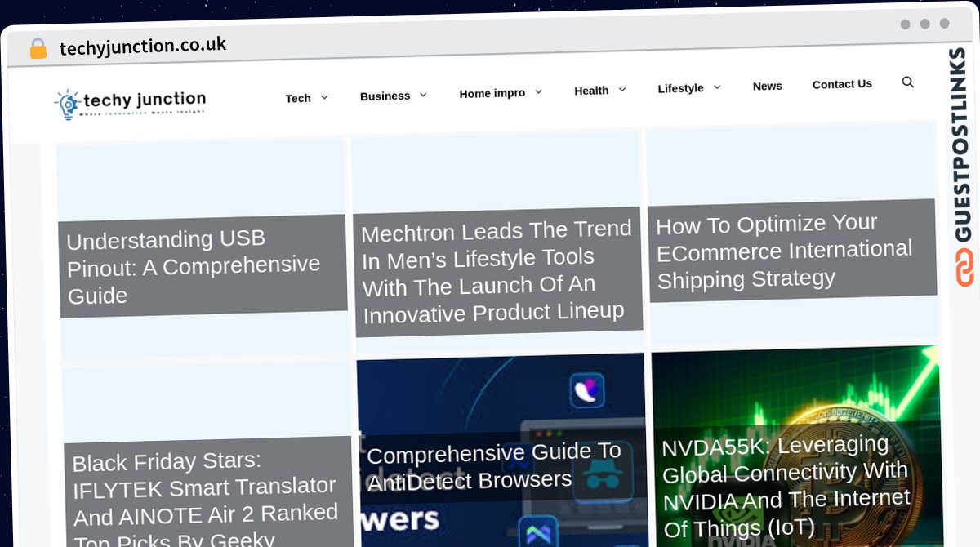Click the AntiDetect Browsers article thumbnail image
This screenshot has height=547, width=980.
click(502, 450)
